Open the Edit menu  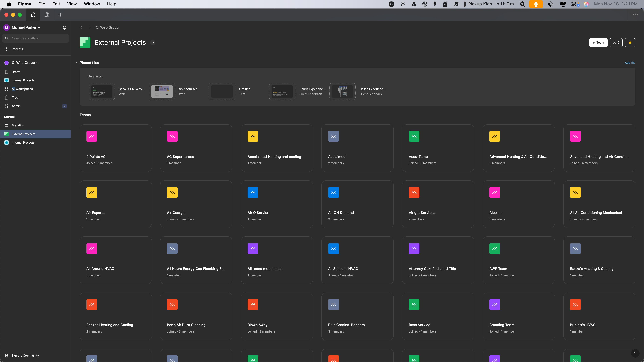click(56, 4)
